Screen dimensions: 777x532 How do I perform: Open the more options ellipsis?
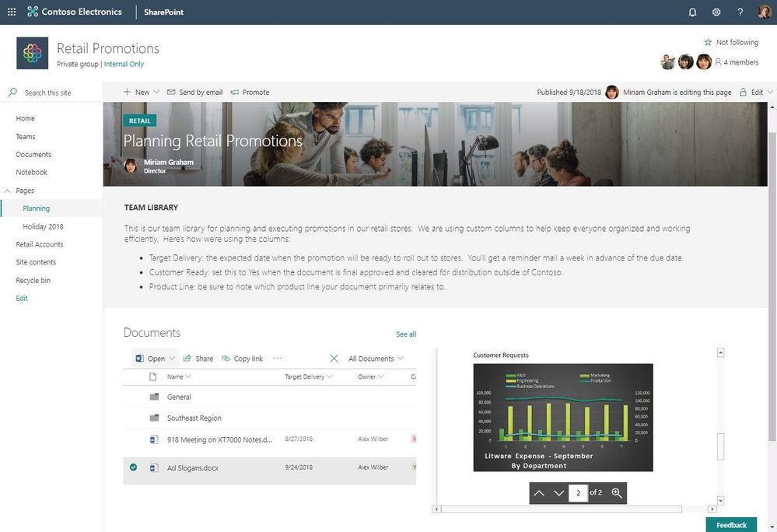(277, 358)
